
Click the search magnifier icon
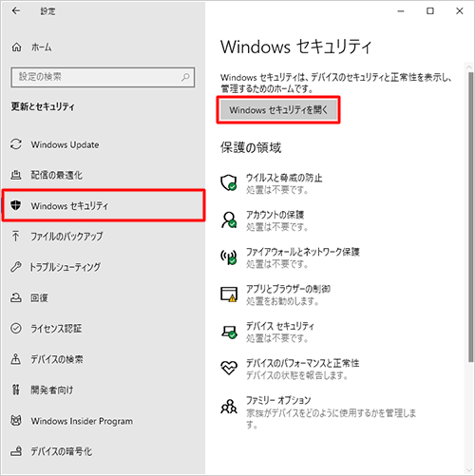click(185, 77)
